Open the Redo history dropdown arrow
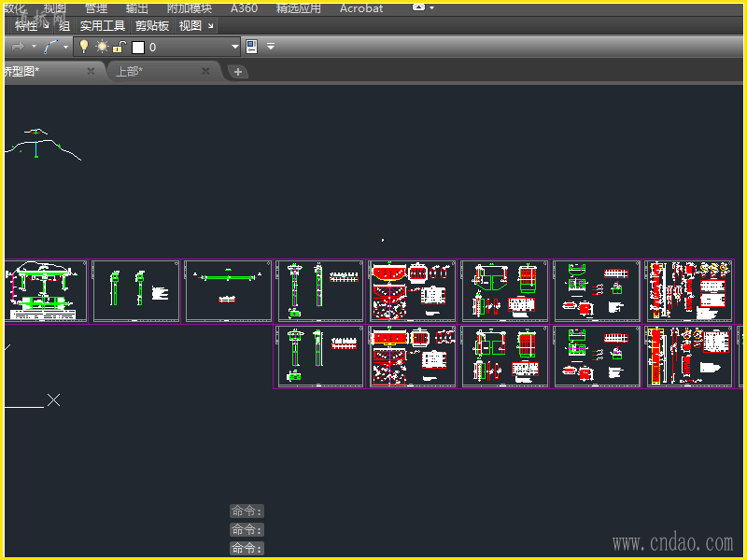This screenshot has height=560, width=747. pyautogui.click(x=34, y=47)
